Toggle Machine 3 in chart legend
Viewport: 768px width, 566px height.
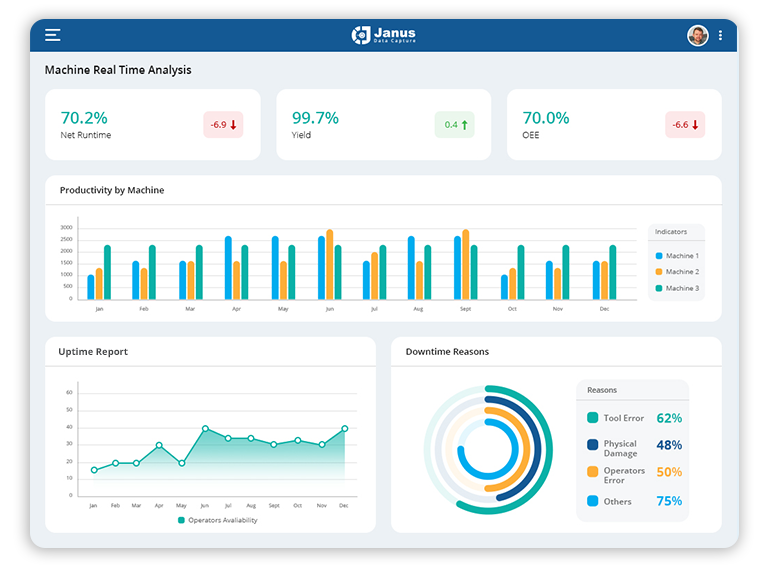(x=676, y=288)
